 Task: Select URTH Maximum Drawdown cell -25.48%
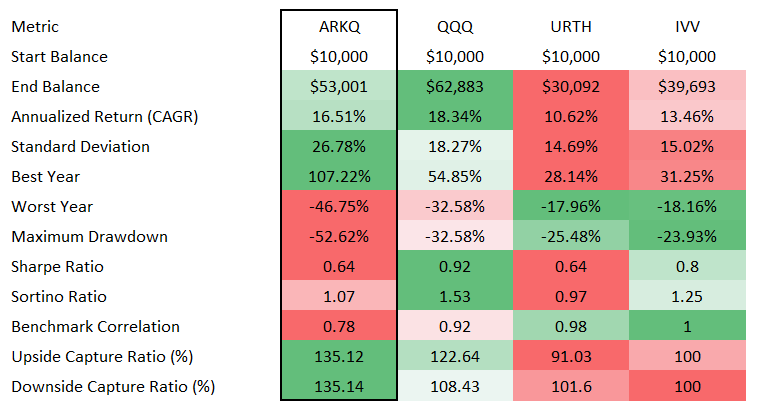(571, 236)
